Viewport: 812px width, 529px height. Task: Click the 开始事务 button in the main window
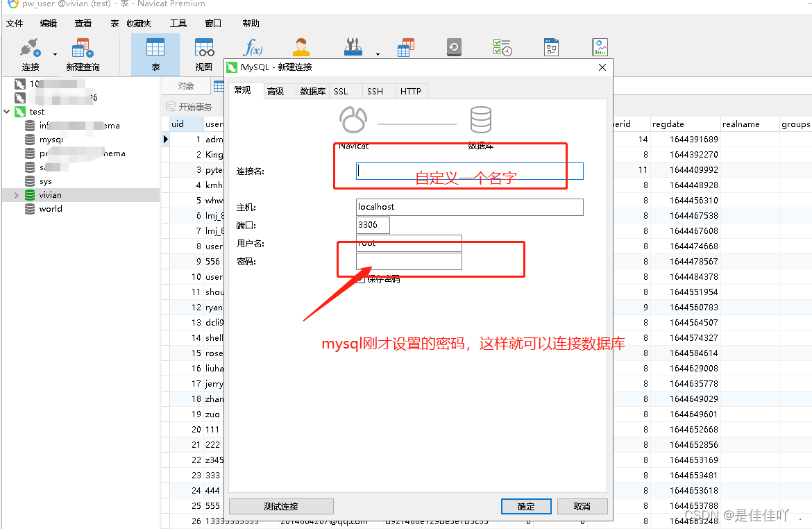coord(189,107)
